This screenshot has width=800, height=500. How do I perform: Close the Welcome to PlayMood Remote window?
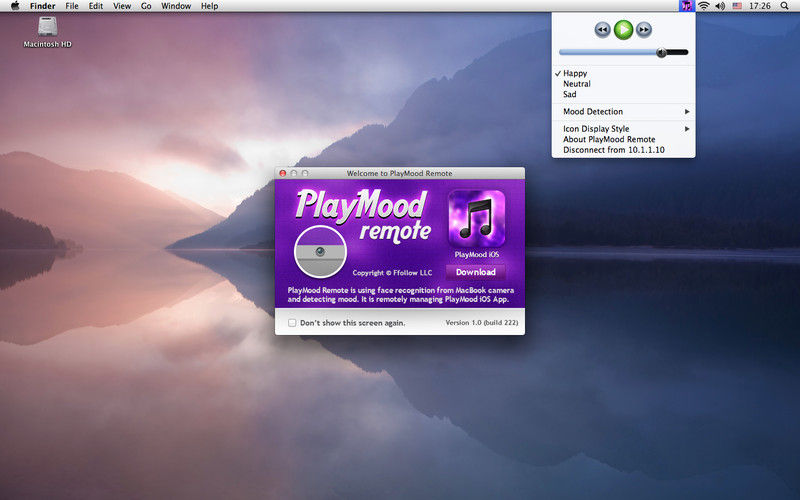coord(283,173)
